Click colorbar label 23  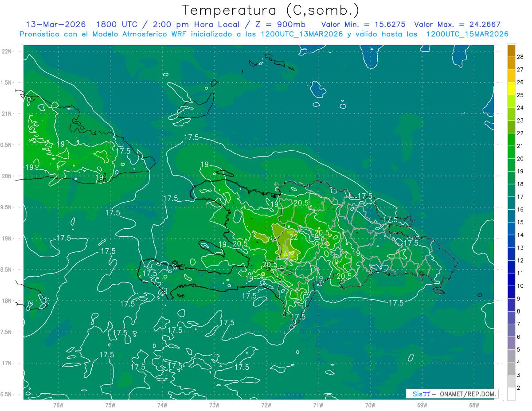(520, 120)
